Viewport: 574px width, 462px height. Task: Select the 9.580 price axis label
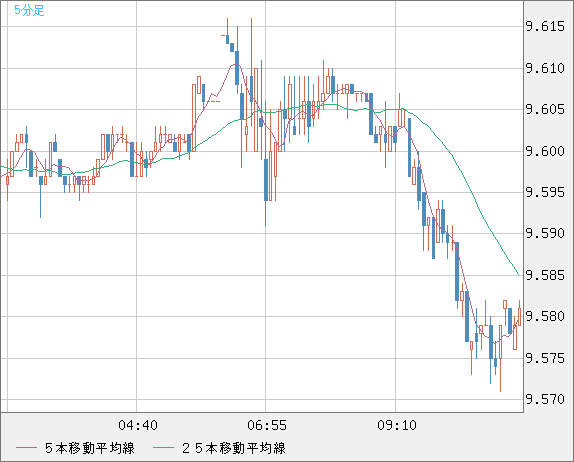545,316
